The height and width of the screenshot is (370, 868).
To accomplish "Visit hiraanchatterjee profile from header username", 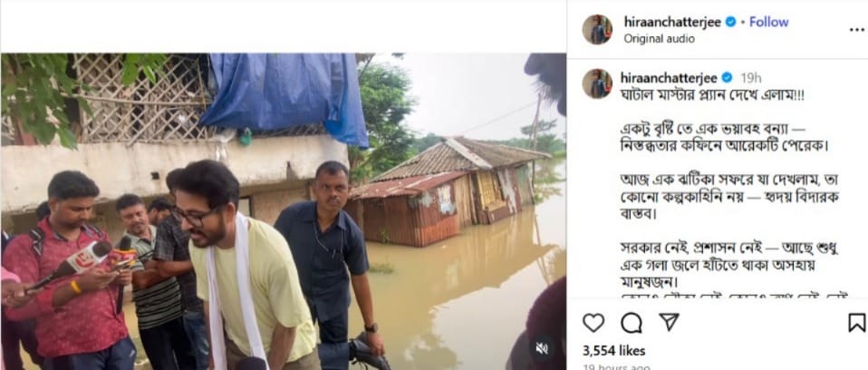I will pyautogui.click(x=672, y=22).
